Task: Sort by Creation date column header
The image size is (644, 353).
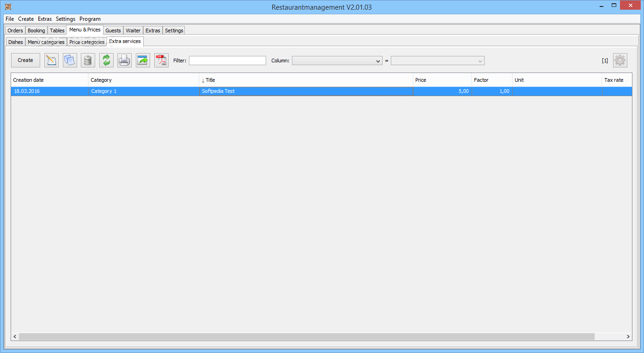Action: [x=49, y=80]
